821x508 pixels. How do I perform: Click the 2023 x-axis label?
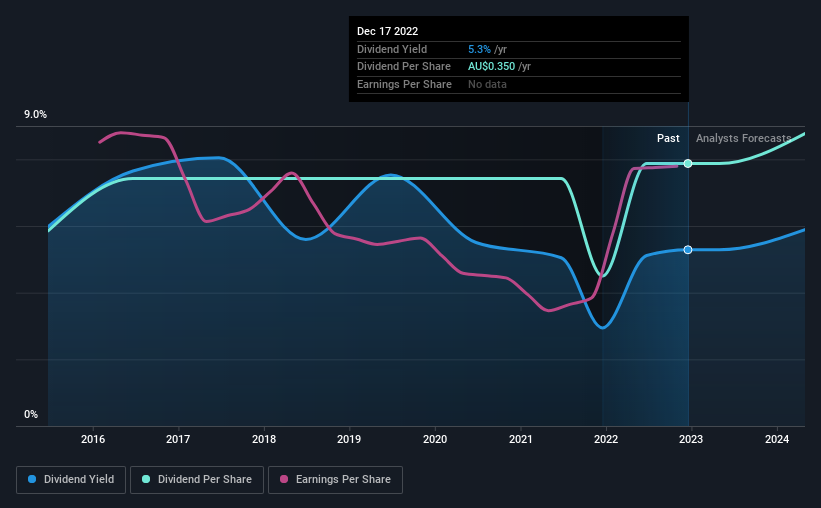[691, 439]
